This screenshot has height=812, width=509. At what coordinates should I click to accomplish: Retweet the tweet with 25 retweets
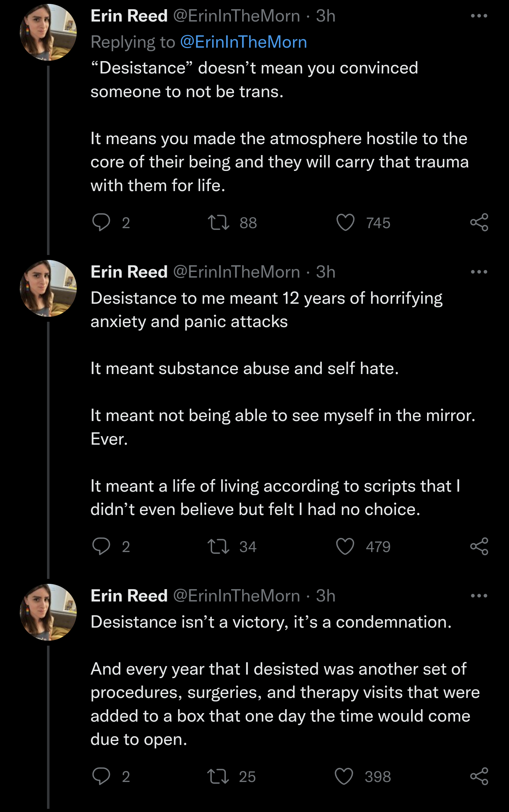tap(218, 776)
